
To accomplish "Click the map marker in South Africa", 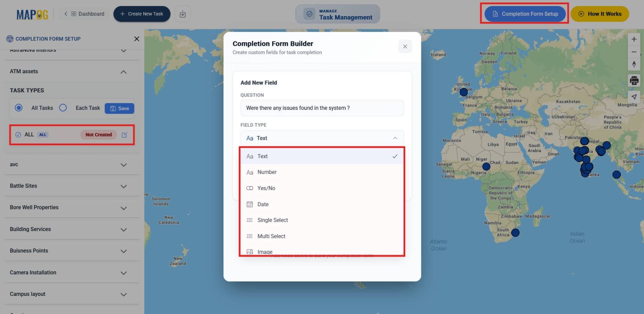I will 515,233.
